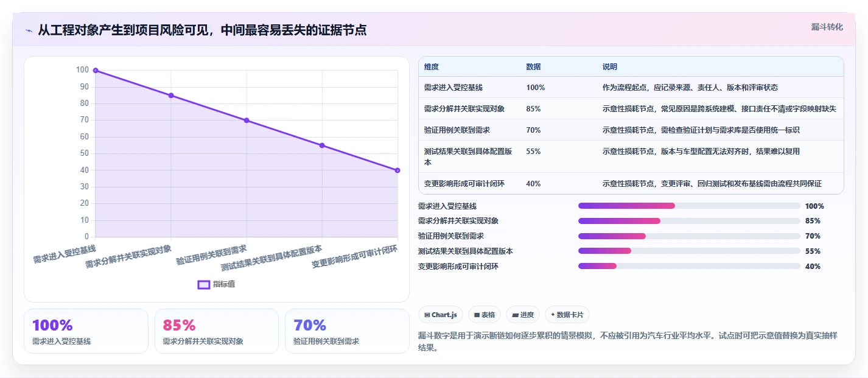Click the 需求进入受控基线 x-axis label on the chart
This screenshot has width=868, height=378.
(65, 254)
